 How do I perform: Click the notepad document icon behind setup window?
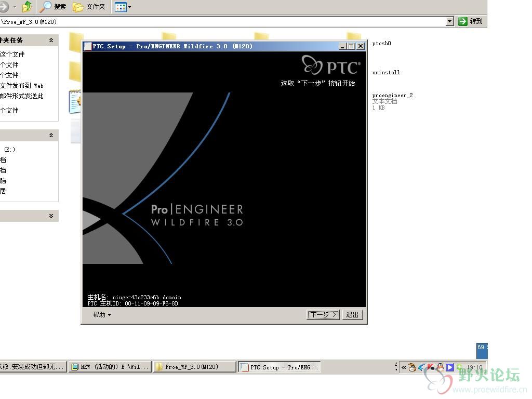75,101
